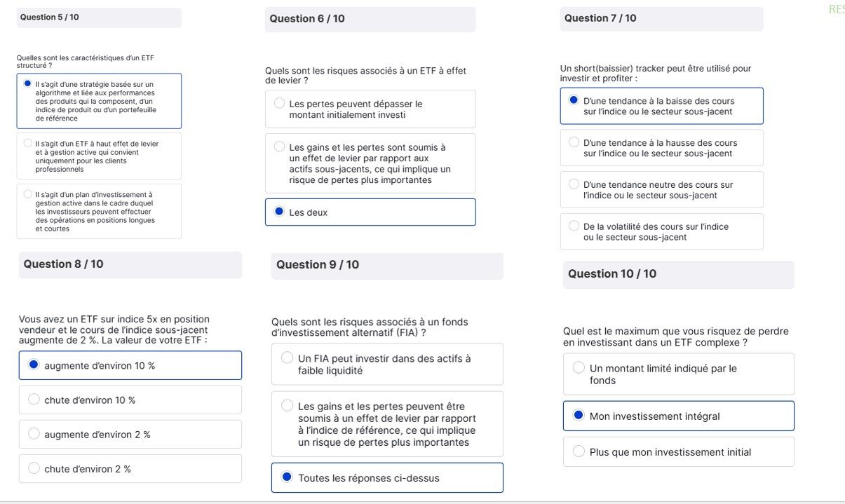Pick 'D'une tendance neutre des cours' answer
Image resolution: width=845 pixels, height=504 pixels.
click(x=574, y=184)
